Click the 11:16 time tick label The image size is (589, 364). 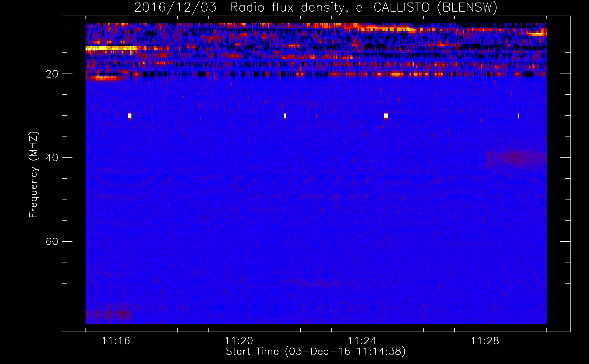pyautogui.click(x=116, y=341)
